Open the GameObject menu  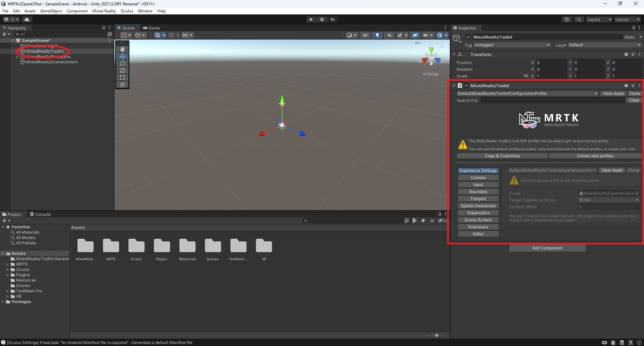51,11
